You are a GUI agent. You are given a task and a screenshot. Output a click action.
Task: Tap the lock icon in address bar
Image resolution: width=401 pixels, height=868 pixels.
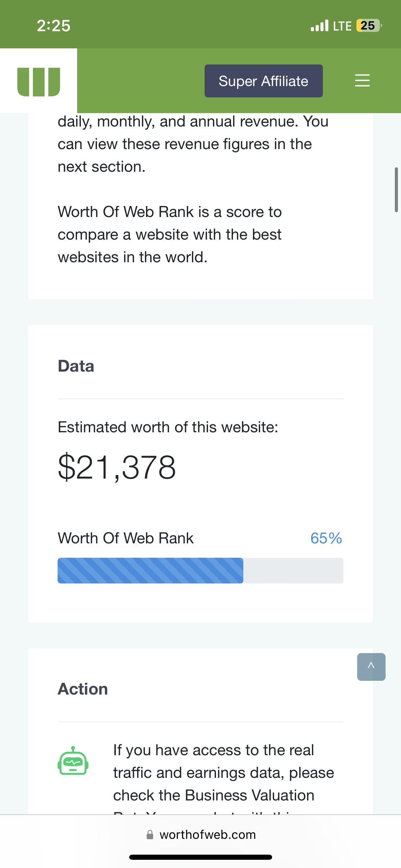(x=150, y=835)
